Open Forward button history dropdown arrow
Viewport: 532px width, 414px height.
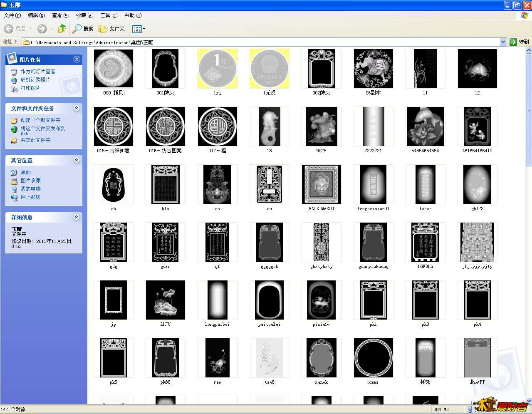52,29
